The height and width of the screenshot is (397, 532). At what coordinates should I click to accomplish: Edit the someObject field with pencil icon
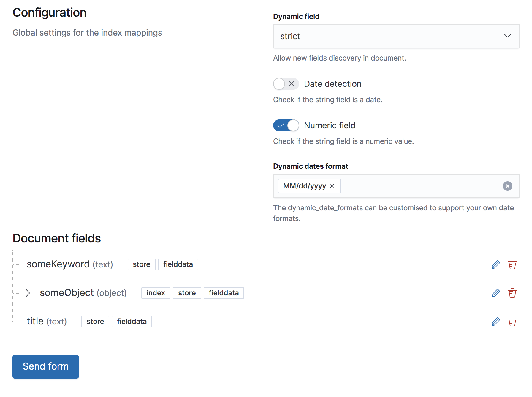(x=495, y=293)
